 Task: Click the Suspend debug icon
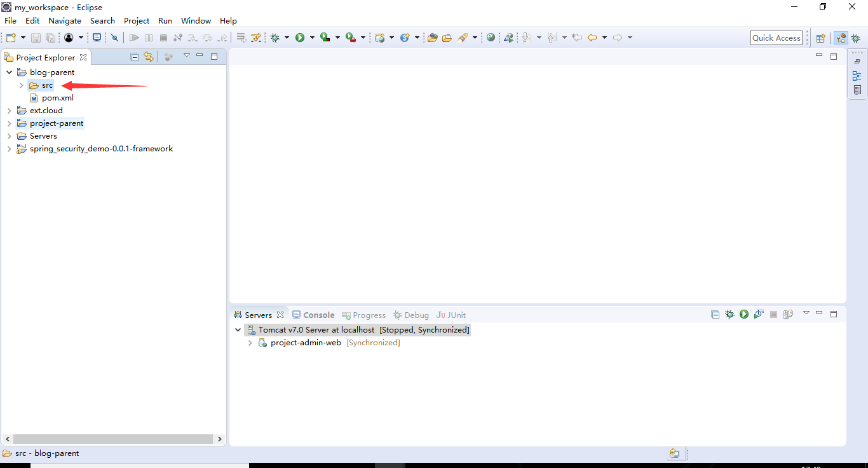pos(149,38)
